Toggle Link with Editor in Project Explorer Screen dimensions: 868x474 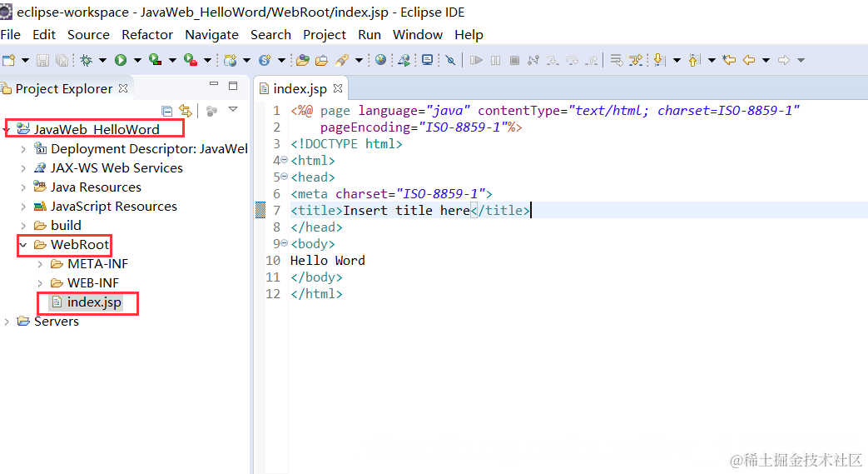coord(186,111)
